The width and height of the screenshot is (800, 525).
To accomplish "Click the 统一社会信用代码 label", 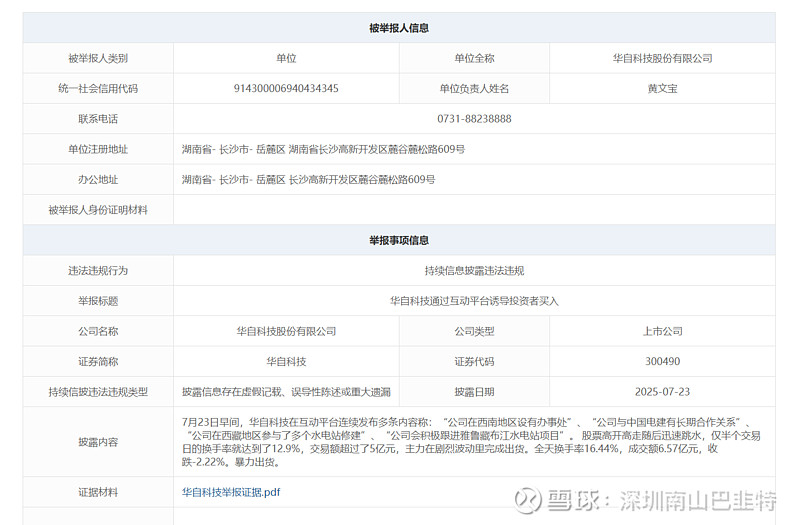I will click(98, 88).
